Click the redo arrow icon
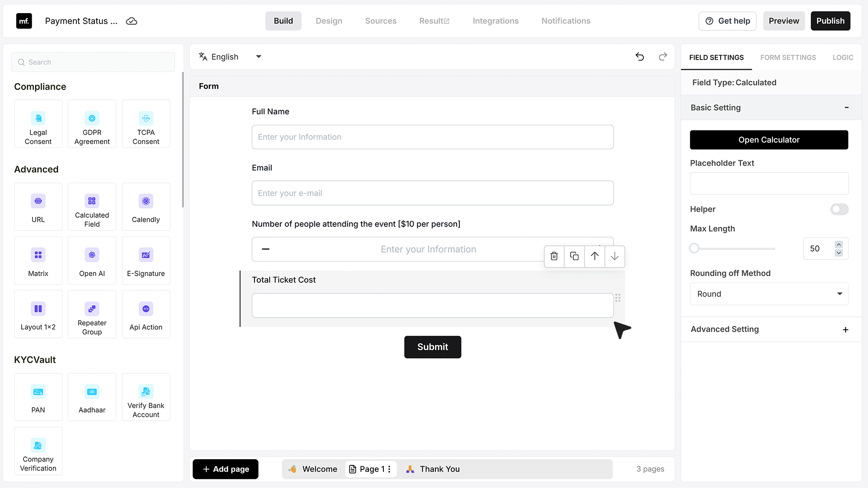This screenshot has width=868, height=488. coord(663,56)
